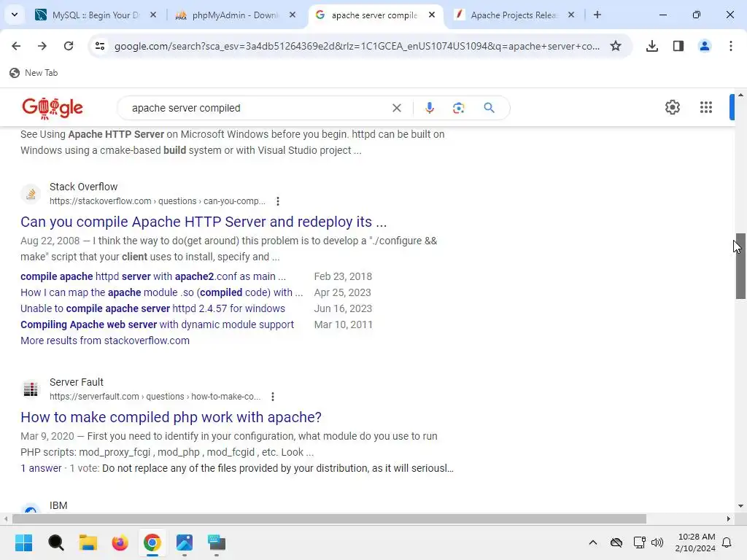Click the browser forward arrow

pyautogui.click(x=42, y=46)
